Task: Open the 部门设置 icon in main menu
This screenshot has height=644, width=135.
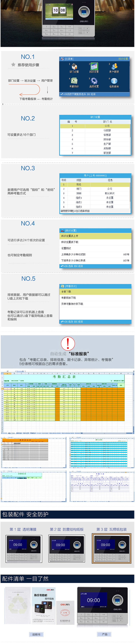Action: tap(74, 67)
